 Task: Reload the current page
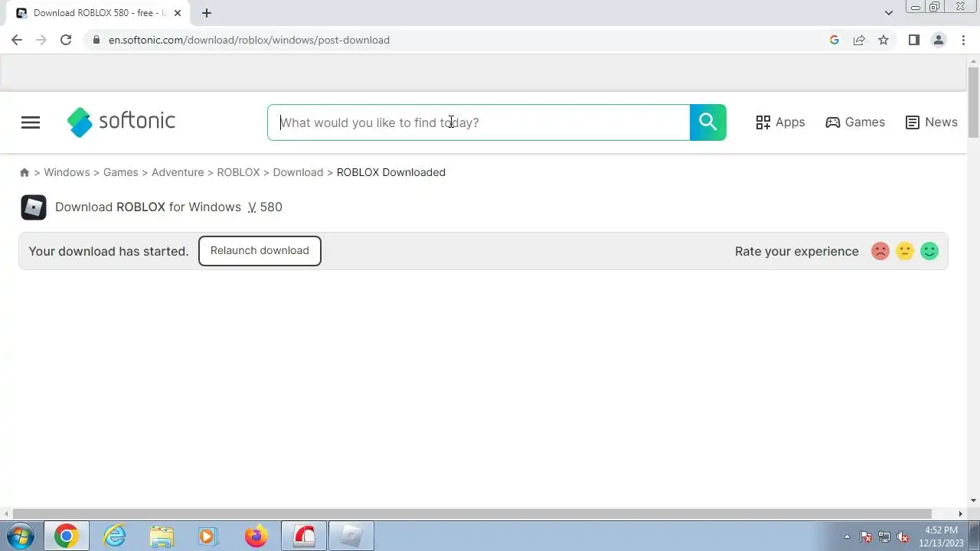66,40
